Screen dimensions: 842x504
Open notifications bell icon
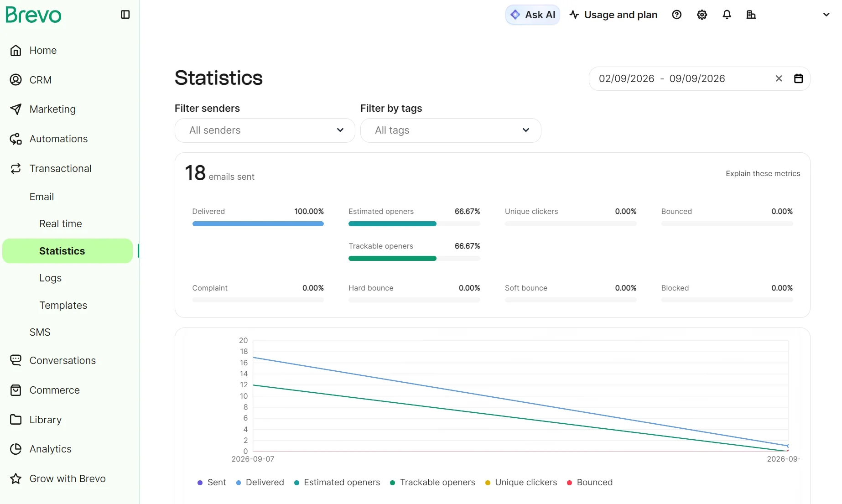pyautogui.click(x=727, y=15)
